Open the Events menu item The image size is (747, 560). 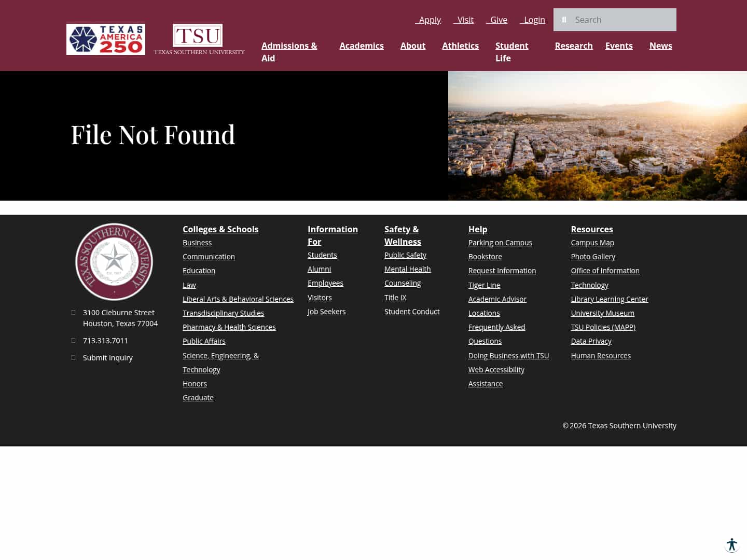click(619, 46)
